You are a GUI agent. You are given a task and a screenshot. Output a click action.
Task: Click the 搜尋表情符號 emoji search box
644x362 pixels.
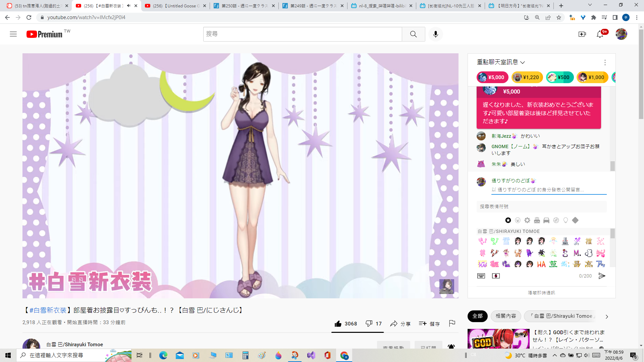tap(541, 207)
